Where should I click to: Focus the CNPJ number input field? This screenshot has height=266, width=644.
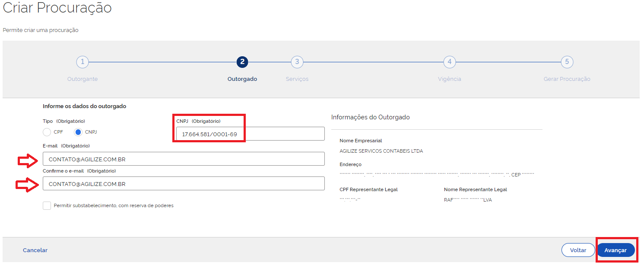(250, 134)
